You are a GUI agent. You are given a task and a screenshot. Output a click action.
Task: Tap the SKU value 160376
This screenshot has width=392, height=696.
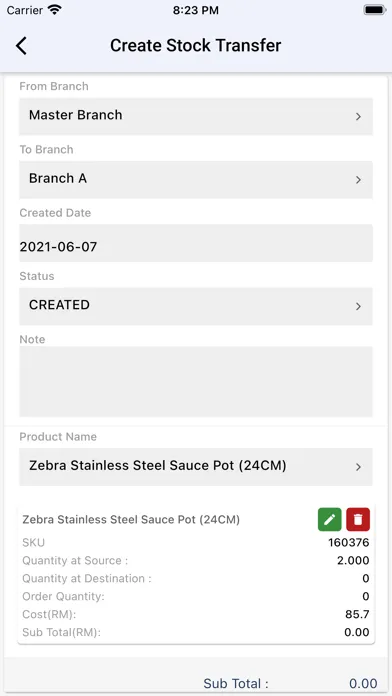pyautogui.click(x=348, y=542)
